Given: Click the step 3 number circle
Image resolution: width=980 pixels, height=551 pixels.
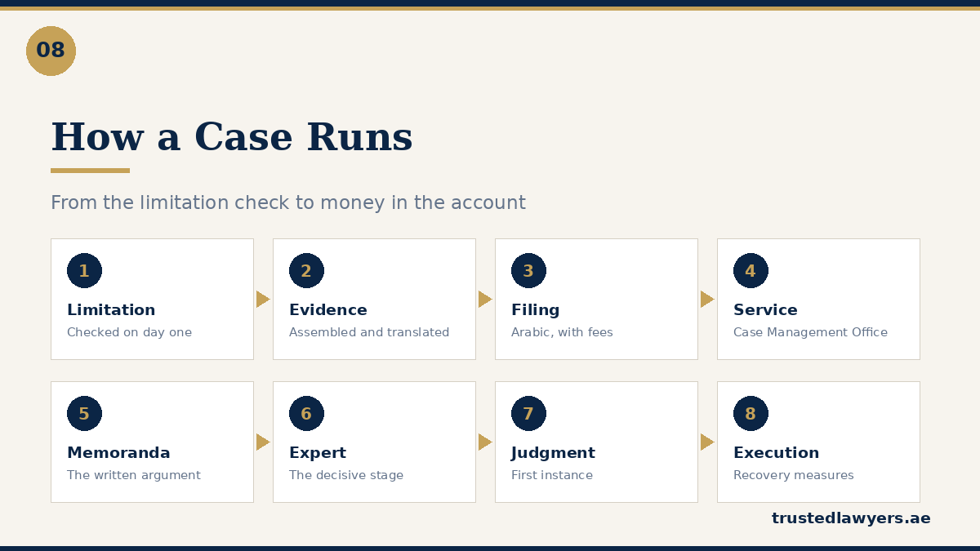Looking at the screenshot, I should (528, 271).
